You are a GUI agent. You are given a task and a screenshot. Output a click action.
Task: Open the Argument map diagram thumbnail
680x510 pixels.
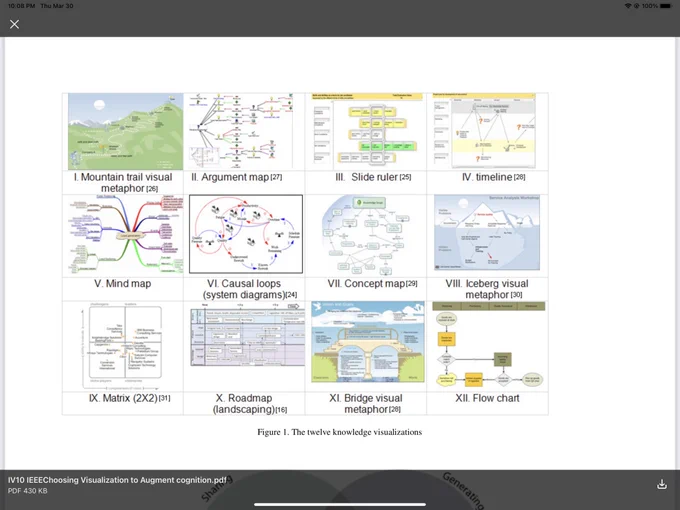pos(242,131)
